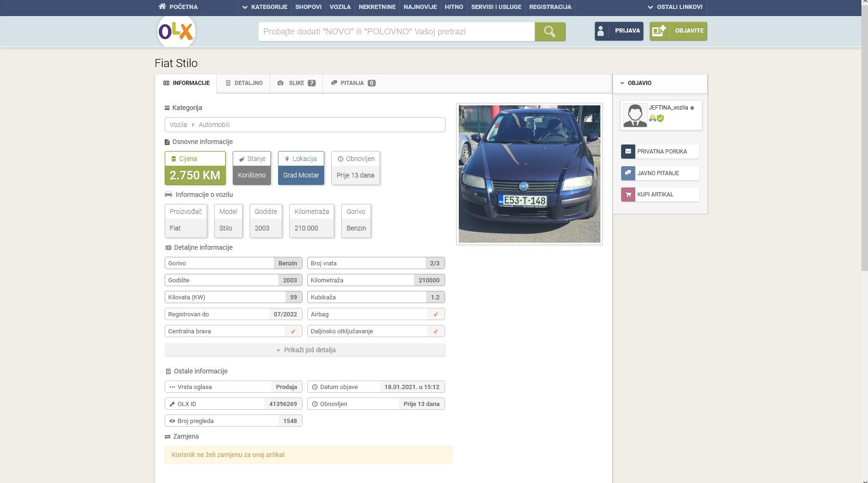This screenshot has width=868, height=483.
Task: Open NAJNOVIJE in top menu
Action: (x=420, y=7)
